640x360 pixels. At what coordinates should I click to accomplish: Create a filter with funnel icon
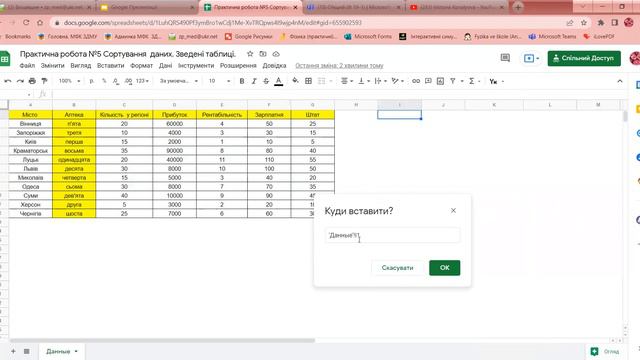click(453, 81)
